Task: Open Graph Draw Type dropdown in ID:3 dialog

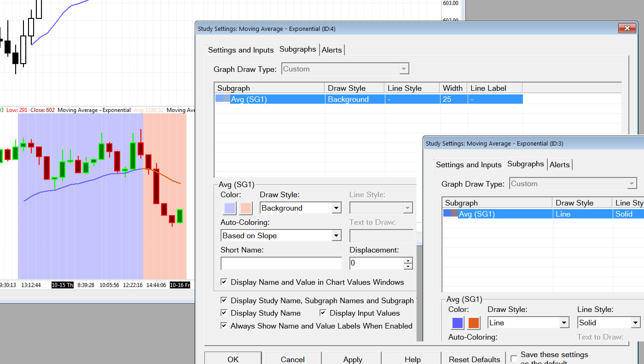Action: (x=632, y=184)
